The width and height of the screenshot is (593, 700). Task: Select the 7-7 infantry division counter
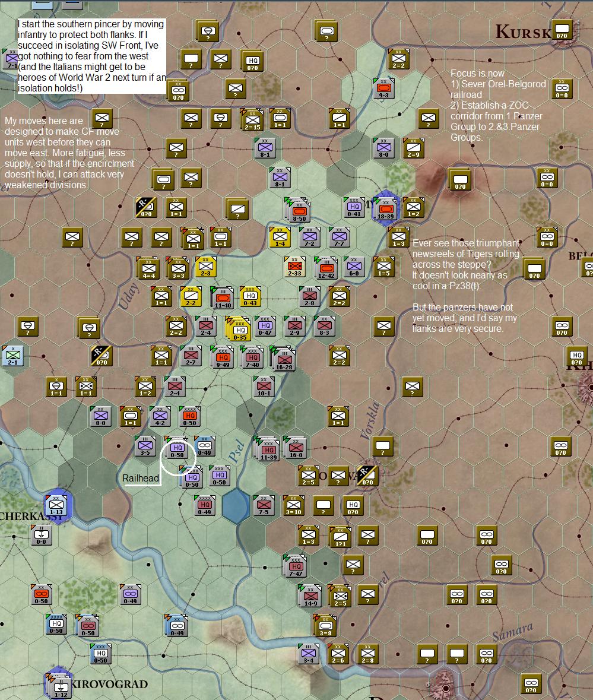[x=339, y=237]
